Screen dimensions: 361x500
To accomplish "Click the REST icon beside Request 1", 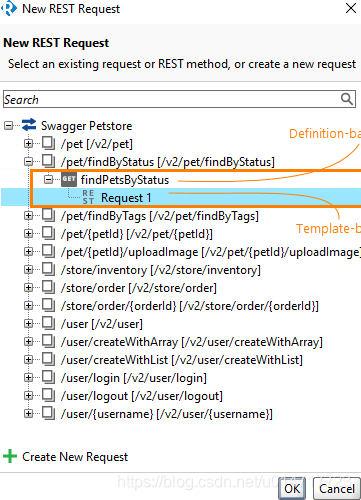I will [x=88, y=197].
